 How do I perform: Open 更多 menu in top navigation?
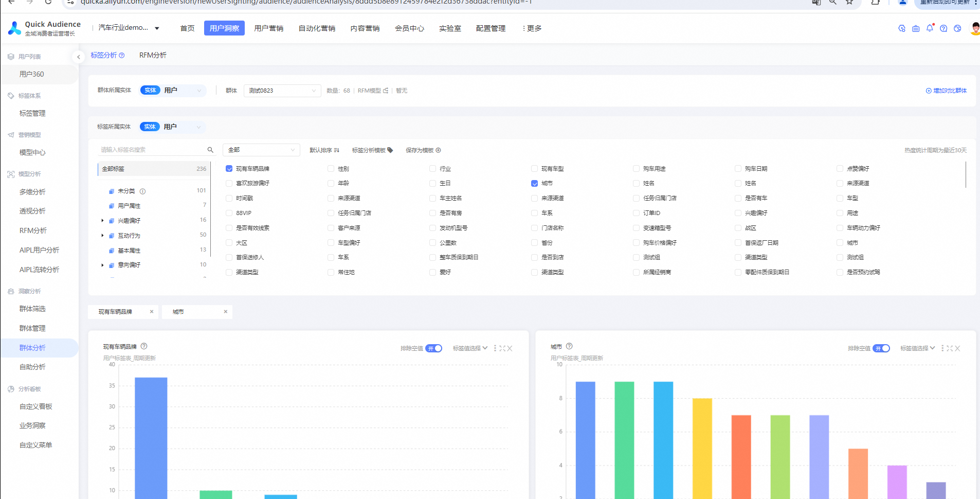click(x=532, y=28)
